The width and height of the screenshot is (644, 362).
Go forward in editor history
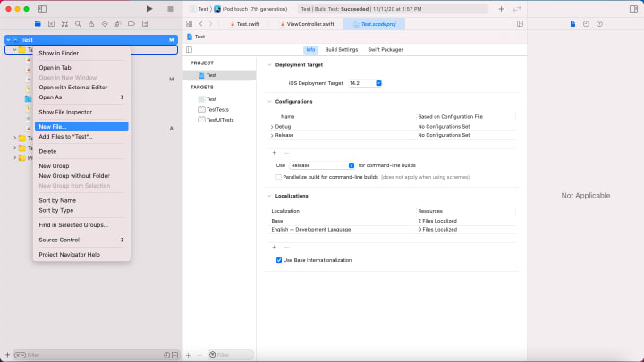click(x=211, y=24)
